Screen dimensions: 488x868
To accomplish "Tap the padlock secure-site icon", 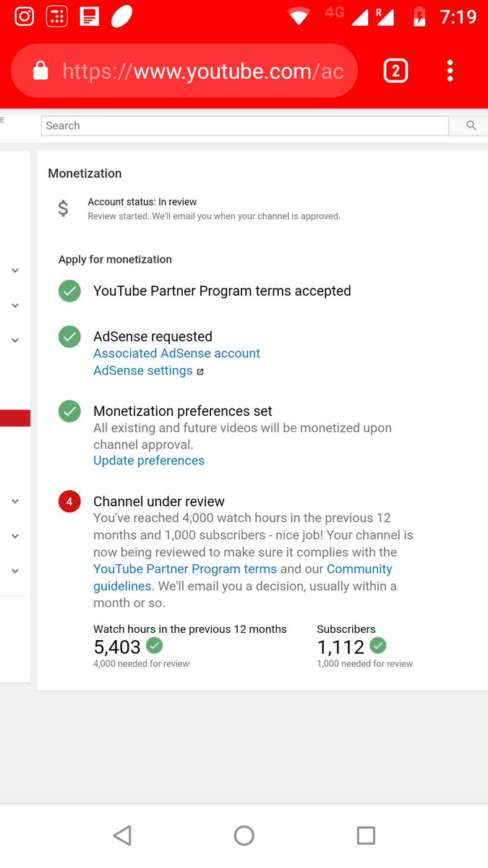I will (x=40, y=71).
